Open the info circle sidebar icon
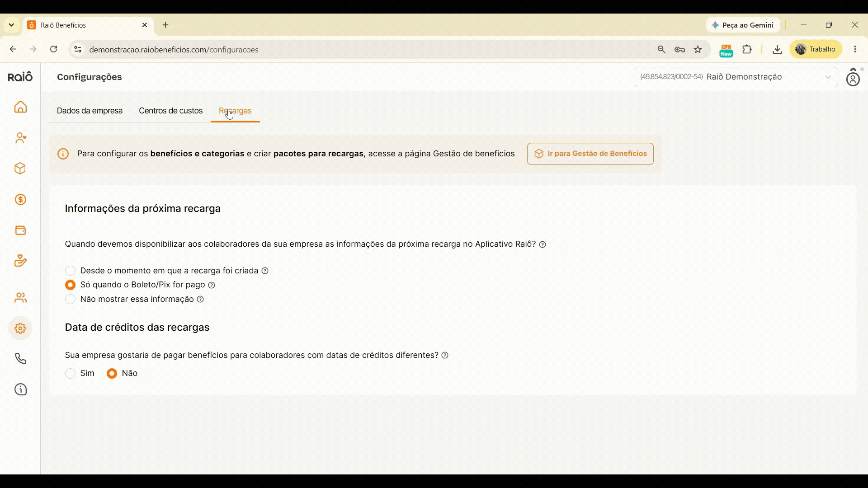This screenshot has height=488, width=868. [20, 389]
